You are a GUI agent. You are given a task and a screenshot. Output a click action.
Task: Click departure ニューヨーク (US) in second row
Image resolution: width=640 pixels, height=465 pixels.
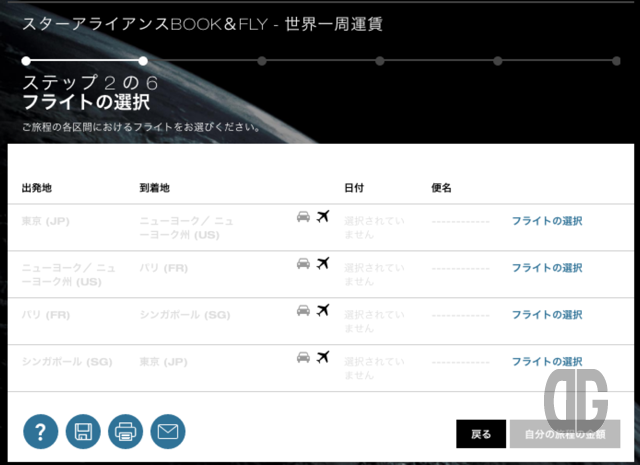69,275
